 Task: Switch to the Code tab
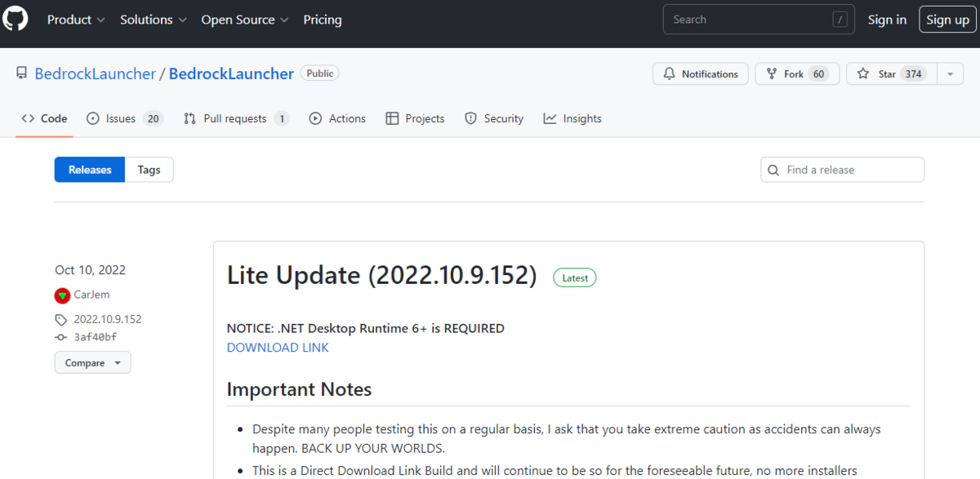pyautogui.click(x=44, y=118)
